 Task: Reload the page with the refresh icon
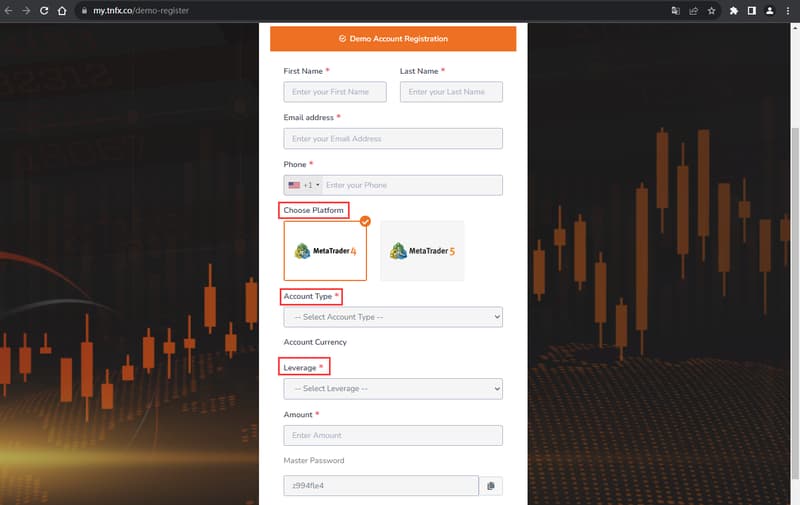coord(44,11)
